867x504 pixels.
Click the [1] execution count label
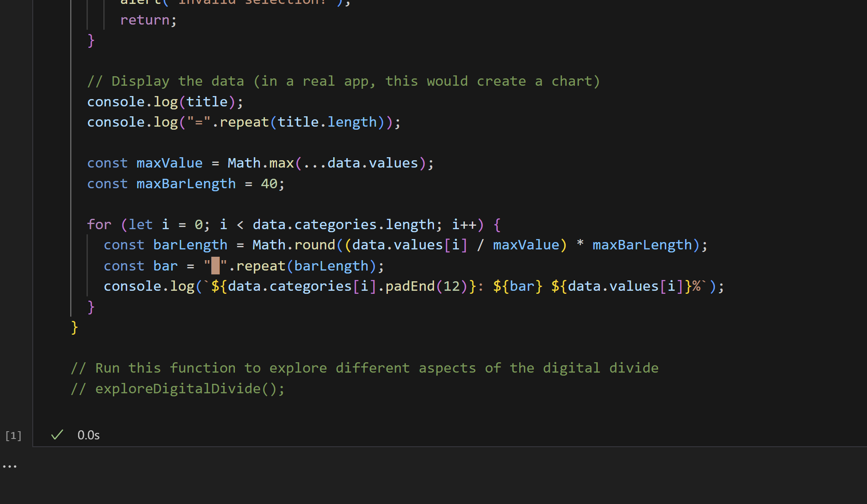pos(13,436)
